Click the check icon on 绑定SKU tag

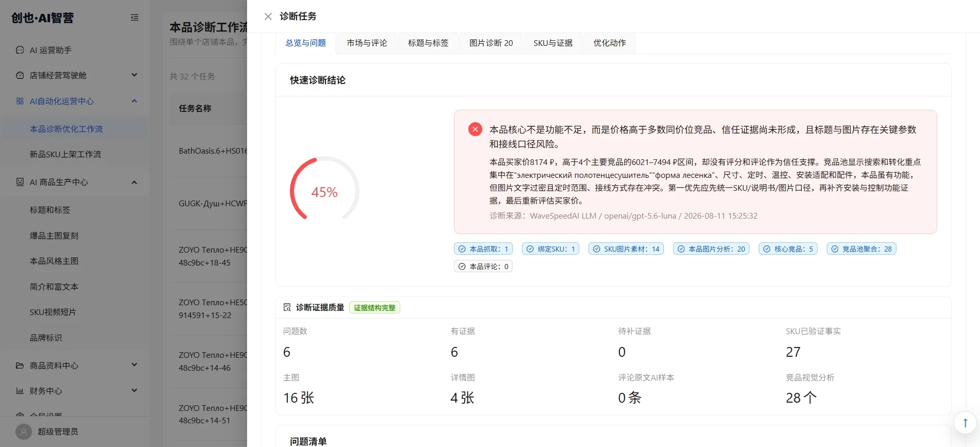click(x=530, y=249)
